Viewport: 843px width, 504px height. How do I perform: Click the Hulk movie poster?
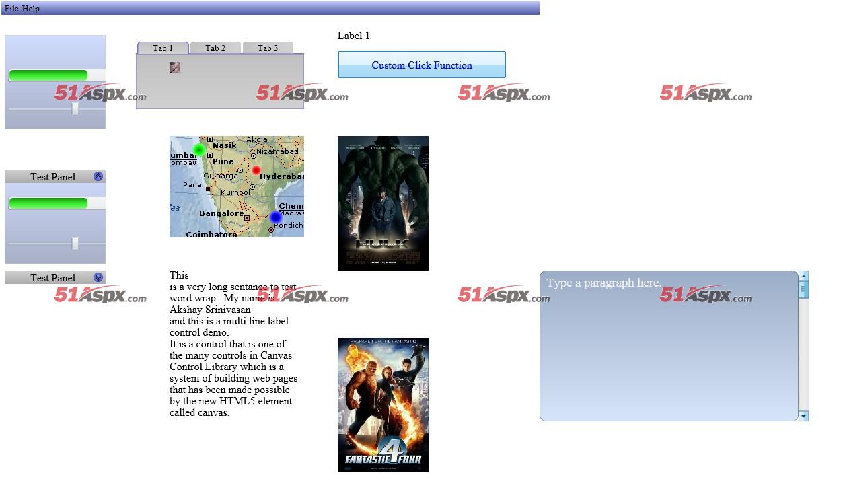point(383,203)
